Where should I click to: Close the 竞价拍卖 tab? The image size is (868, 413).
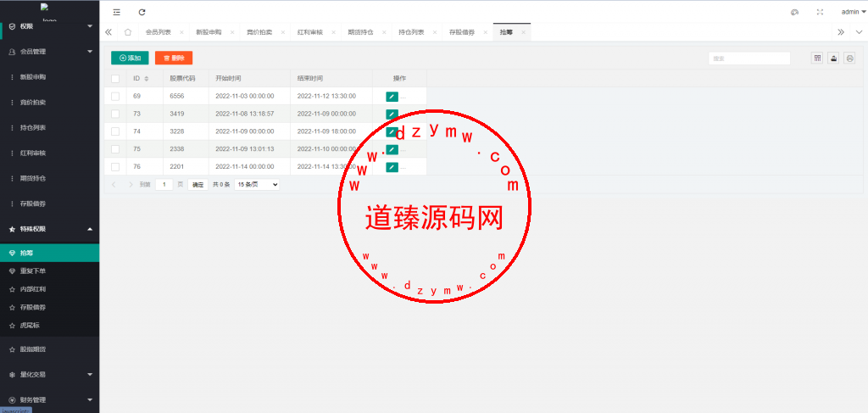[283, 32]
